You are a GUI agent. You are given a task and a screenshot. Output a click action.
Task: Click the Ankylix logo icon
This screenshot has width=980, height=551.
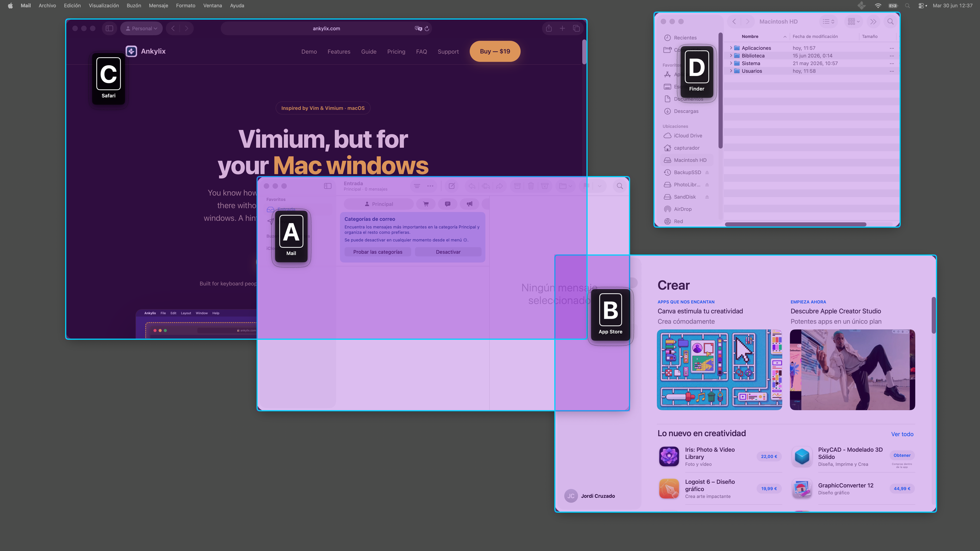click(x=131, y=51)
